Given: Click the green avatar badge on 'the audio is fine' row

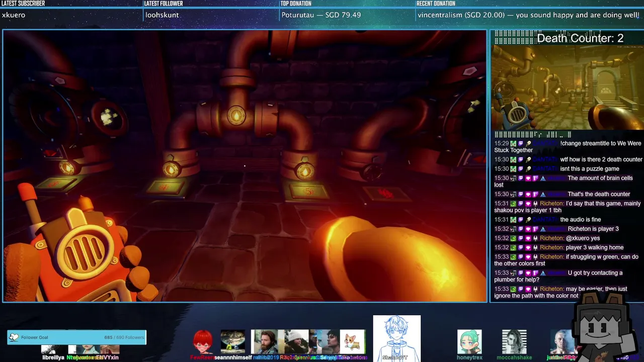Looking at the screenshot, I should [513, 220].
